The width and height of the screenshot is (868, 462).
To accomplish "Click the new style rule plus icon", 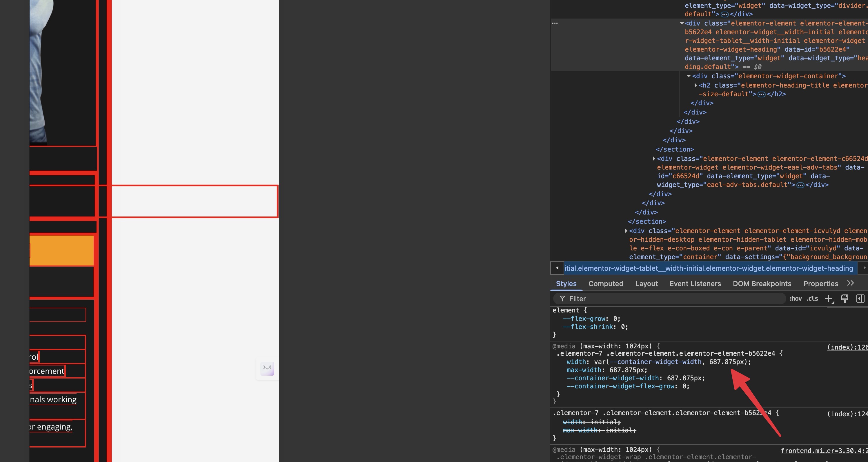I will [x=828, y=299].
